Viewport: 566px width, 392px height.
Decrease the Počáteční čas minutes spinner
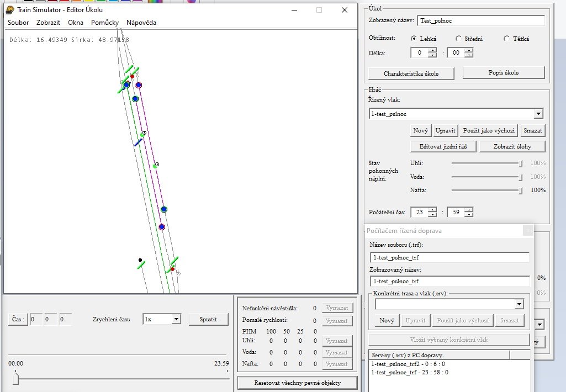click(x=468, y=215)
